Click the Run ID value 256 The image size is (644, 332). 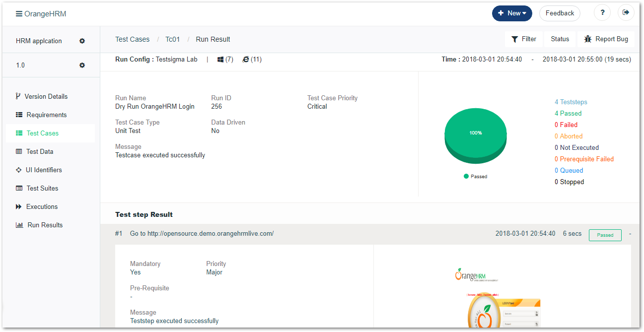216,106
